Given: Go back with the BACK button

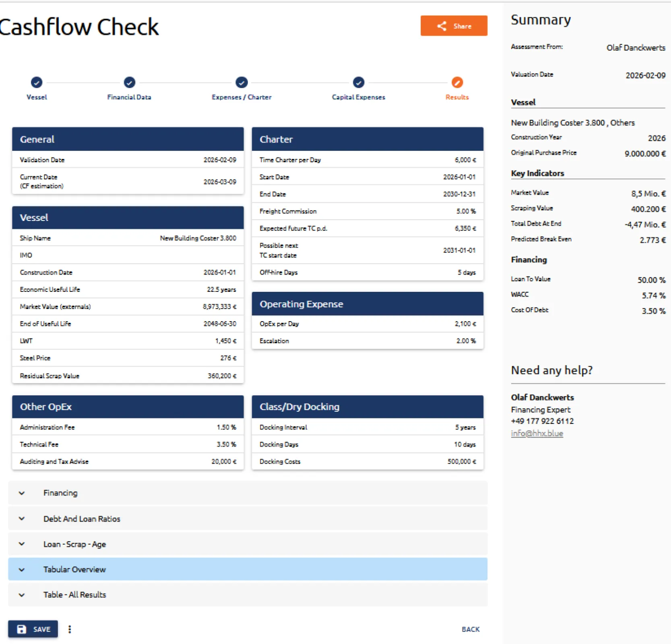Looking at the screenshot, I should pyautogui.click(x=470, y=629).
